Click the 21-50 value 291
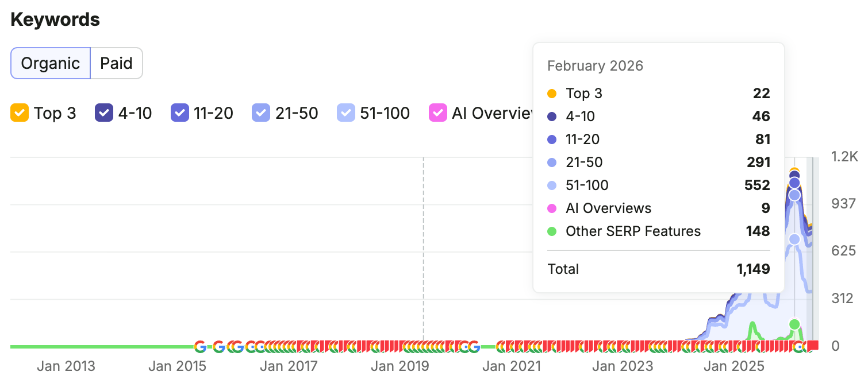868x387 pixels. (x=758, y=162)
